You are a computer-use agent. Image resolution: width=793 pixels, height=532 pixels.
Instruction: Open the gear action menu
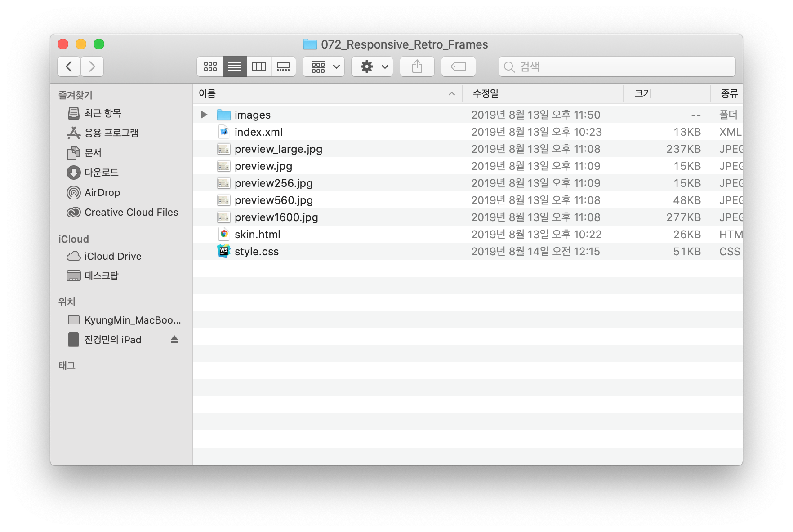372,66
